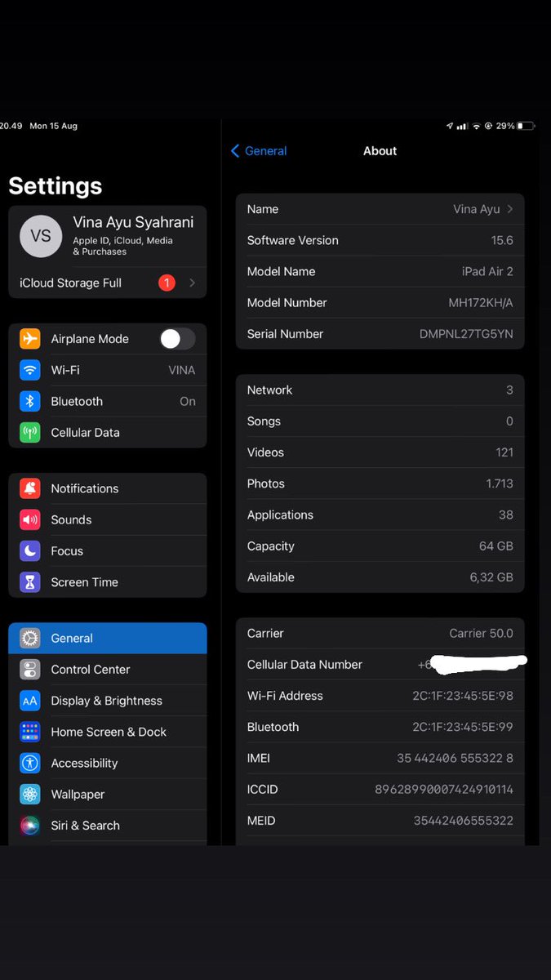The image size is (551, 980).
Task: Tap the location arrow in status bar
Action: point(450,127)
